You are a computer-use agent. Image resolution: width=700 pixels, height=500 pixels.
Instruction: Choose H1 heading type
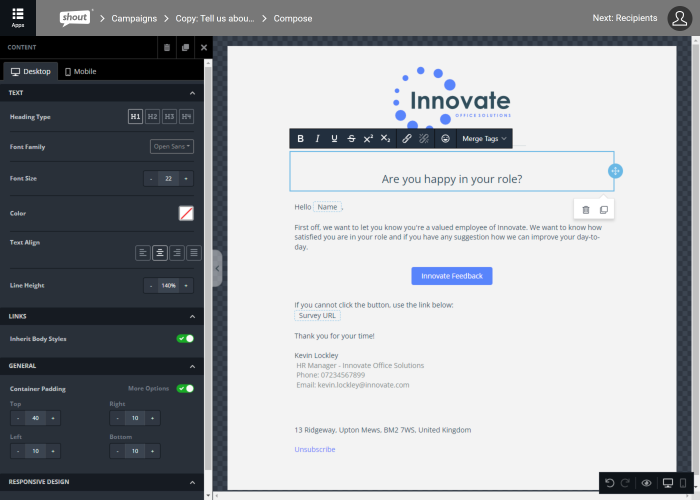point(135,117)
